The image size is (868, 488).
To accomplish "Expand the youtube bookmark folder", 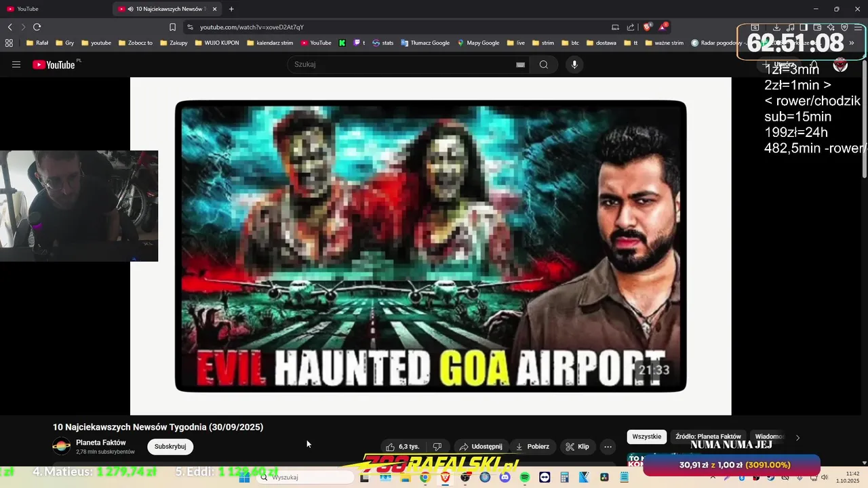I will click(96, 43).
